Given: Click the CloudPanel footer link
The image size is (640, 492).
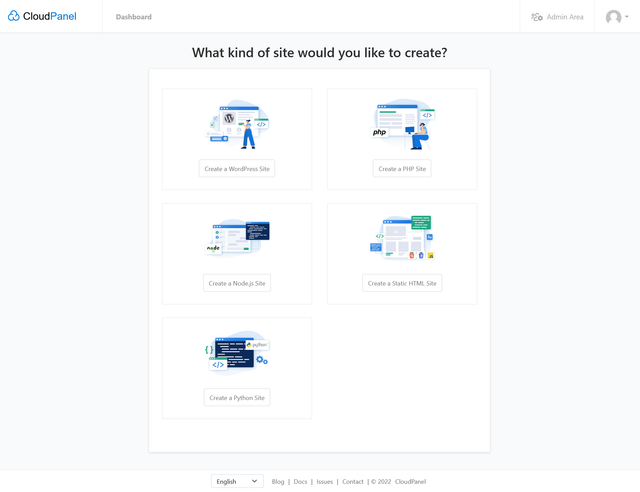Looking at the screenshot, I should tap(410, 482).
